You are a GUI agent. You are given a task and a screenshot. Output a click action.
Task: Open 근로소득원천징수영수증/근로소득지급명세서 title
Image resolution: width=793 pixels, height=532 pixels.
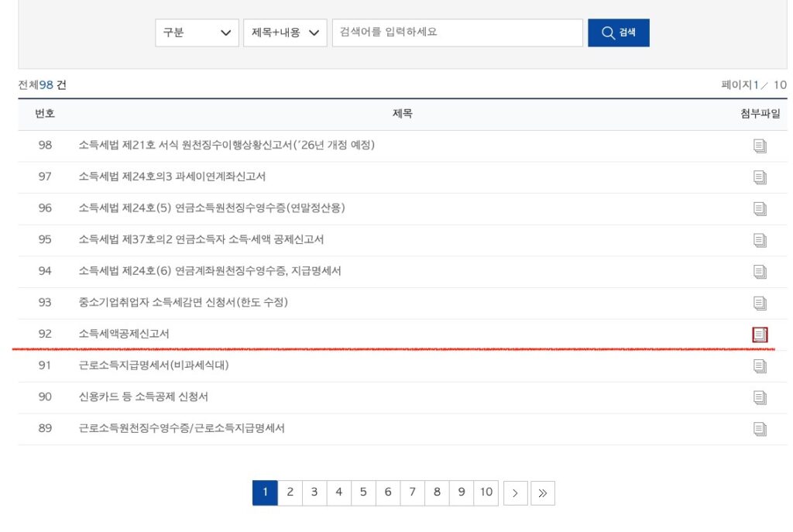tap(181, 428)
